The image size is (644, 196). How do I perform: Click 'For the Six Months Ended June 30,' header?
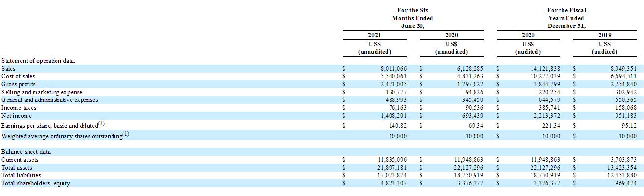(x=413, y=18)
